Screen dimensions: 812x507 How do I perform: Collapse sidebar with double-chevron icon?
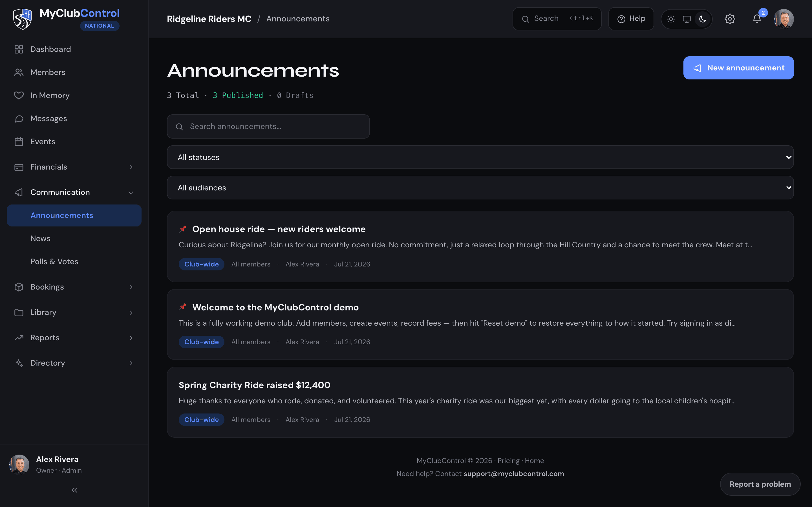(74, 490)
